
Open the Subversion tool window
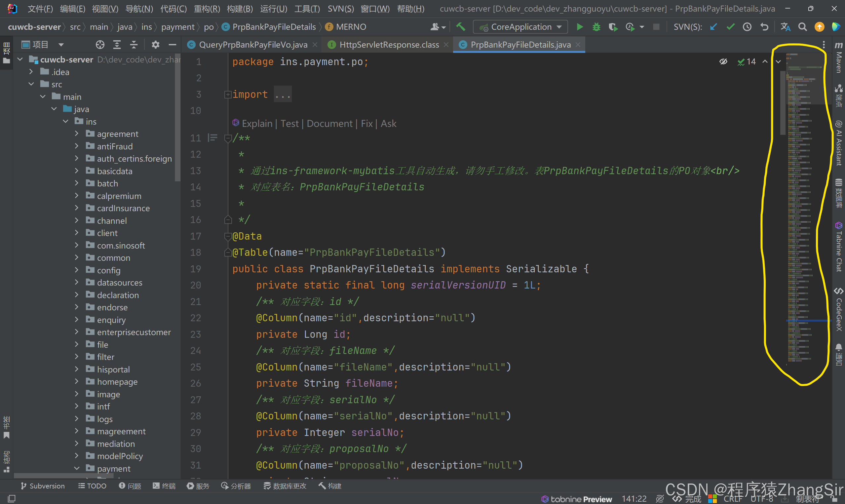pyautogui.click(x=43, y=486)
